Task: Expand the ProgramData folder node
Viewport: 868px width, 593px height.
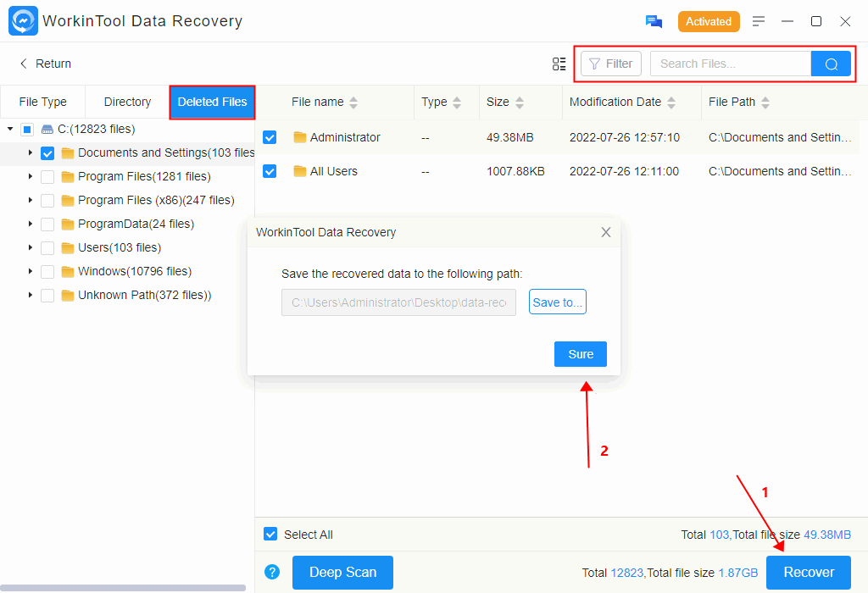Action: (31, 224)
